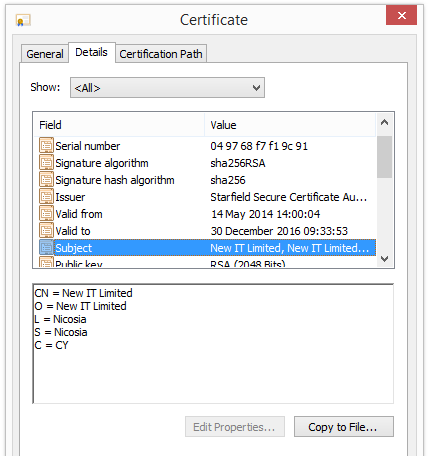Image resolution: width=428 pixels, height=456 pixels.
Task: Click the Edit Properties button
Action: tap(235, 427)
